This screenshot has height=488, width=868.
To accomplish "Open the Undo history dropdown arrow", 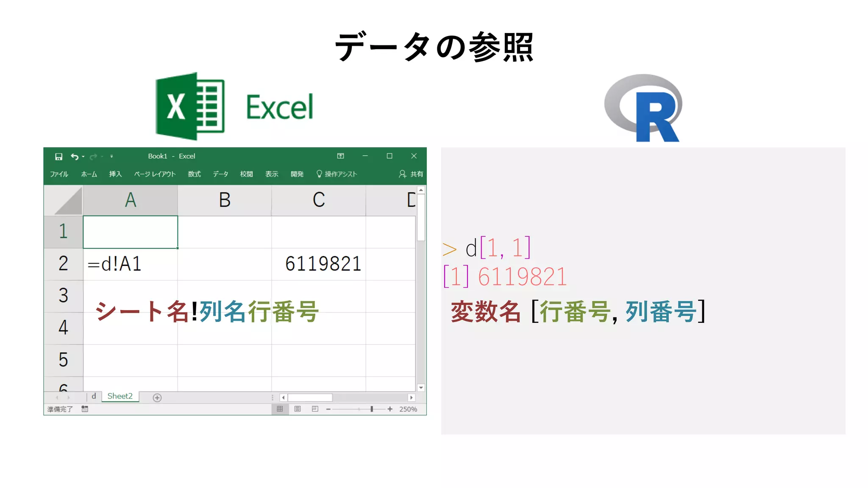I will [x=83, y=157].
